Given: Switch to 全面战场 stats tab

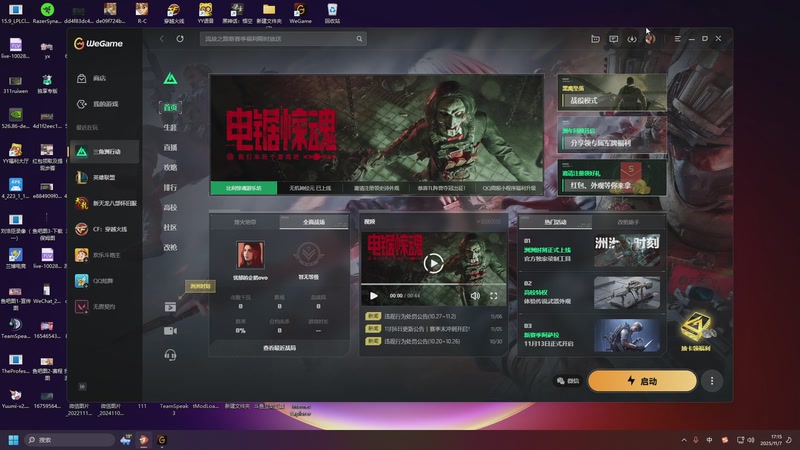Looking at the screenshot, I should click(x=314, y=222).
